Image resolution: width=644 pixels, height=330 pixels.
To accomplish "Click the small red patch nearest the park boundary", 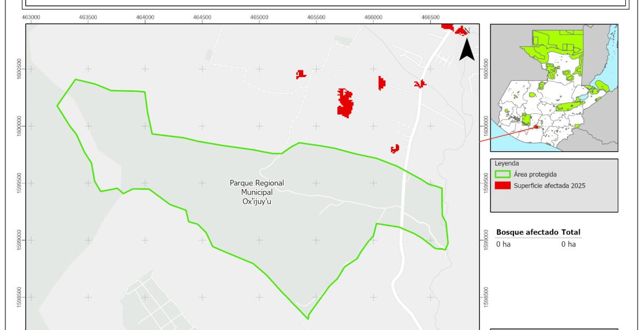I will tap(395, 148).
